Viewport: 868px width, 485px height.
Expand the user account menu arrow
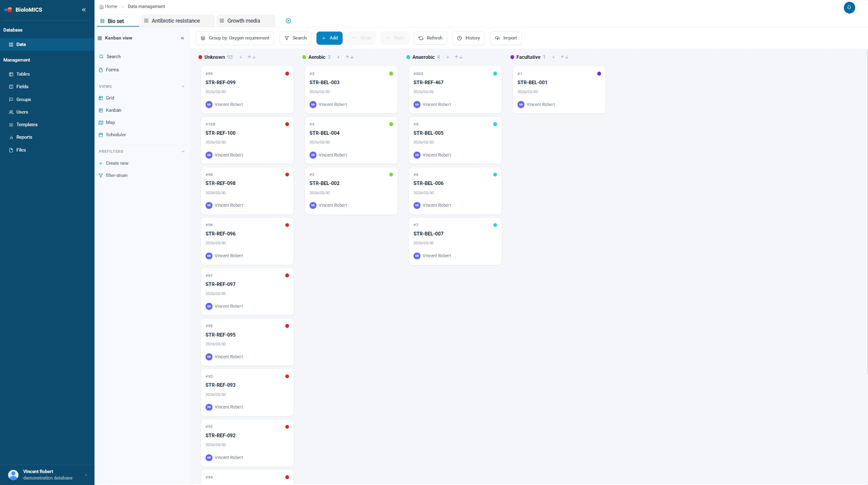(86, 475)
